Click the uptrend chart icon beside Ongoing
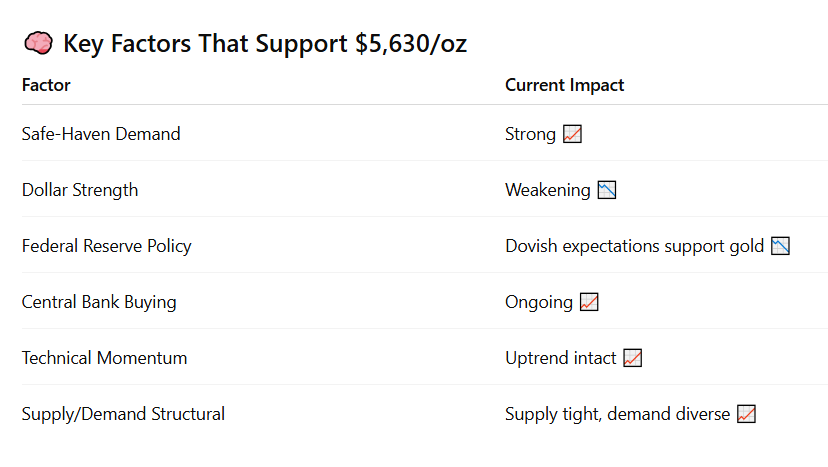The height and width of the screenshot is (467, 828). (589, 302)
